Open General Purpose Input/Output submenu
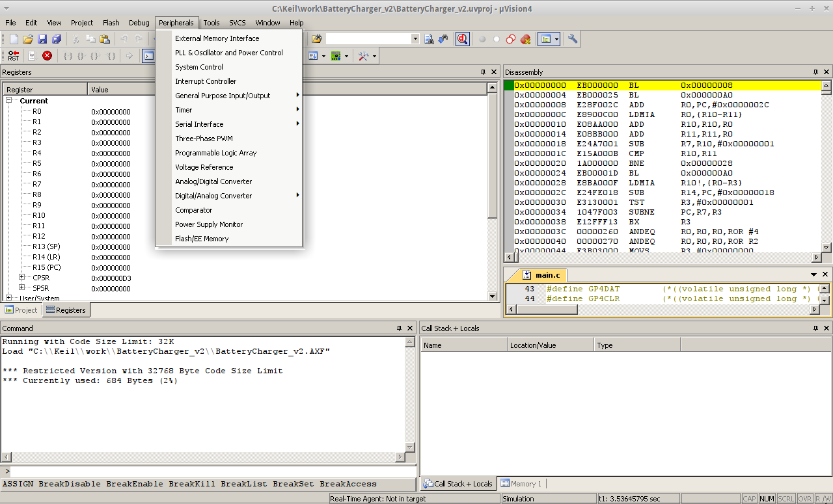The image size is (833, 504). tap(229, 96)
